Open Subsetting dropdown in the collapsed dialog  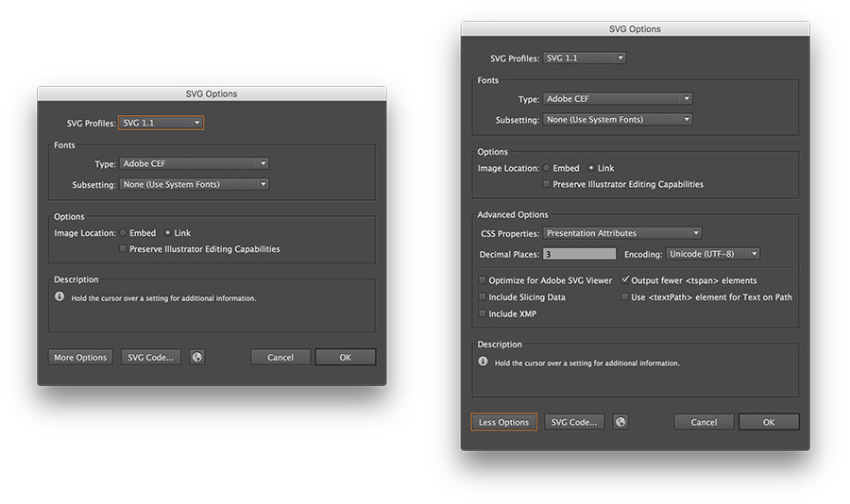(x=195, y=185)
